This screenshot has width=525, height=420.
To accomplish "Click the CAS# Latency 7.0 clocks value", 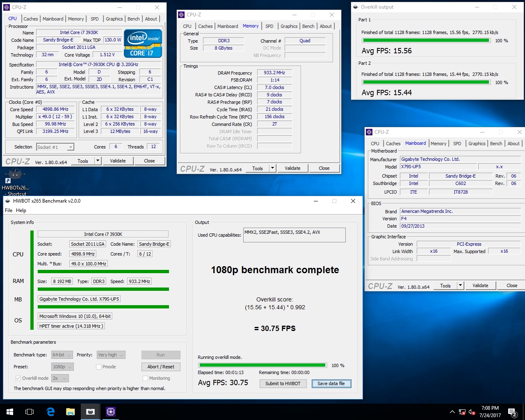I will [274, 87].
